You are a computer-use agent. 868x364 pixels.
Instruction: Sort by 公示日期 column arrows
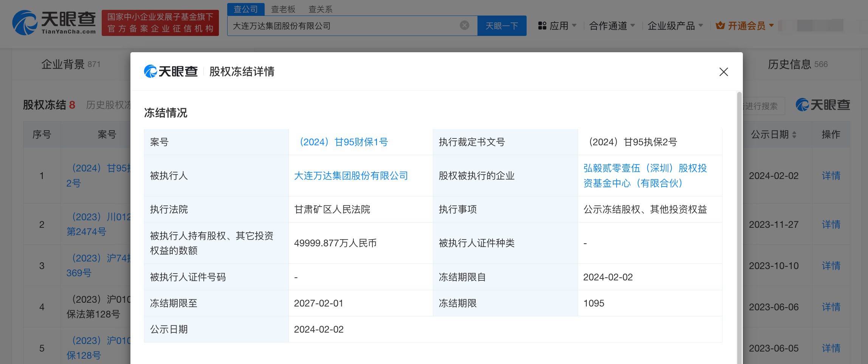point(794,135)
